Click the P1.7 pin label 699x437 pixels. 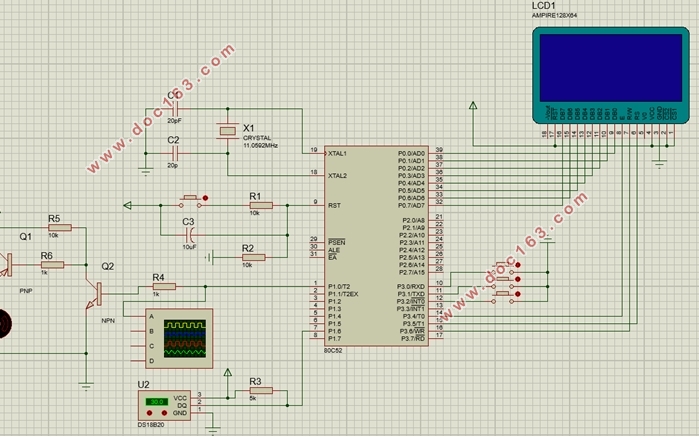(x=335, y=338)
